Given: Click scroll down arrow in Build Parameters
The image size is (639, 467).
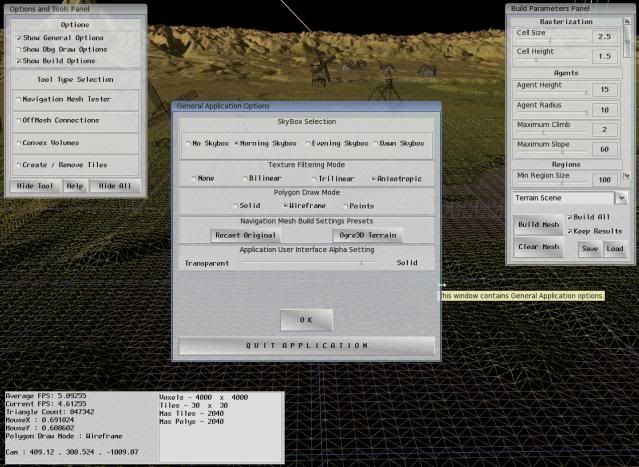Looking at the screenshot, I should click(627, 176).
